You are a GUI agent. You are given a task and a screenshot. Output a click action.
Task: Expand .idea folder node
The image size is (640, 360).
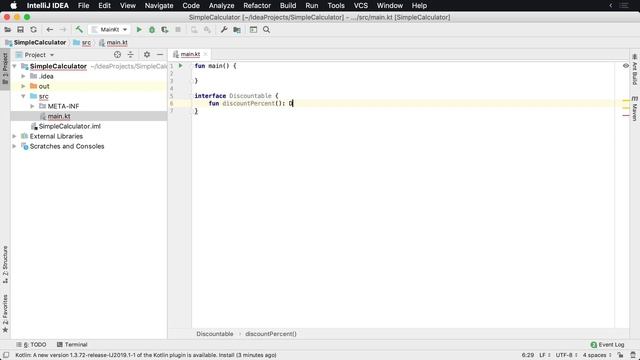click(x=23, y=76)
